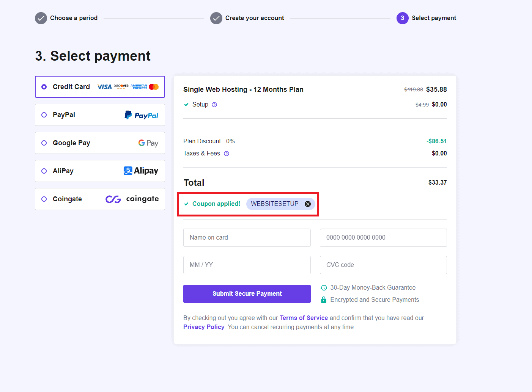Submit Secure Payment
Viewport: 532px width, 392px height.
247,294
